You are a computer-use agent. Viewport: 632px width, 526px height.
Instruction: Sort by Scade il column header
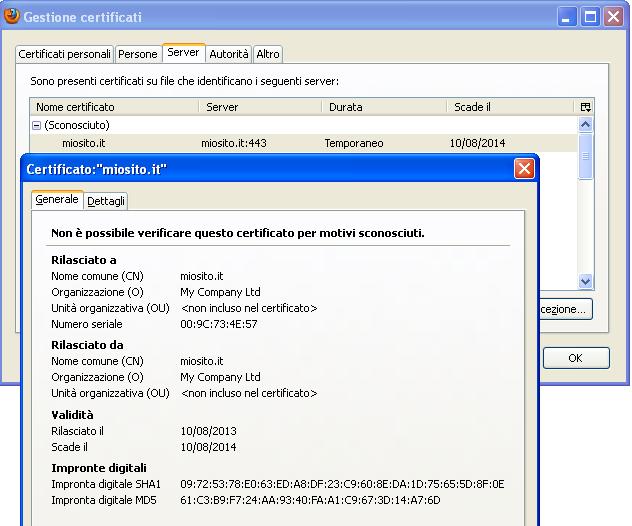(x=510, y=107)
